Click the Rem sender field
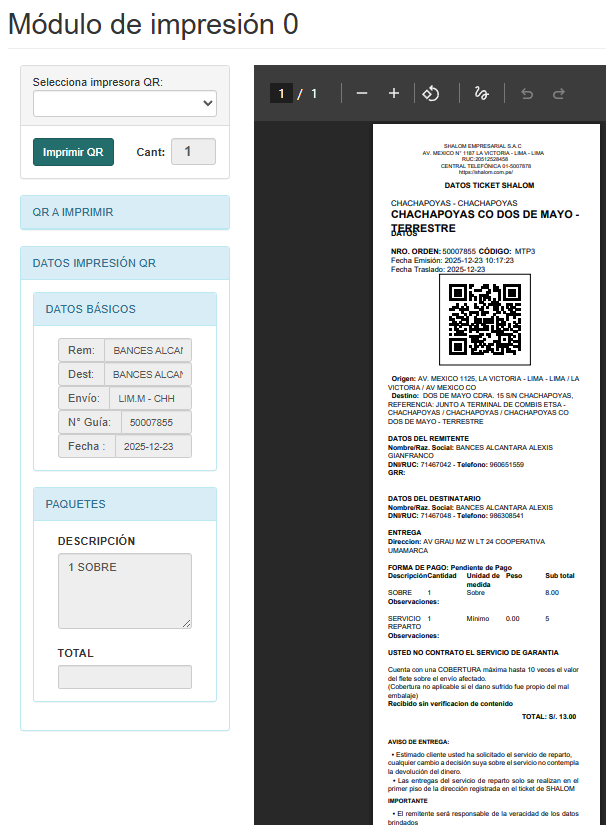Viewport: 606px width, 830px height. [148, 350]
